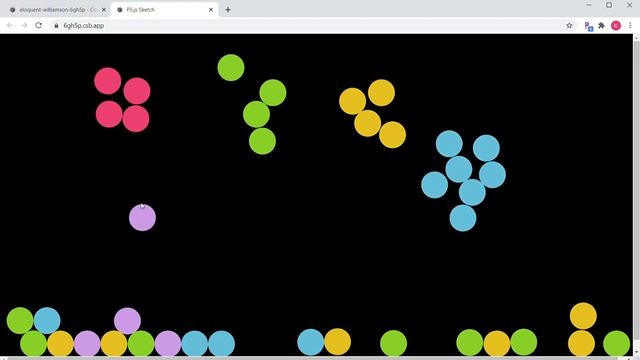Maximize the browser window
The image size is (640, 360).
609,5
